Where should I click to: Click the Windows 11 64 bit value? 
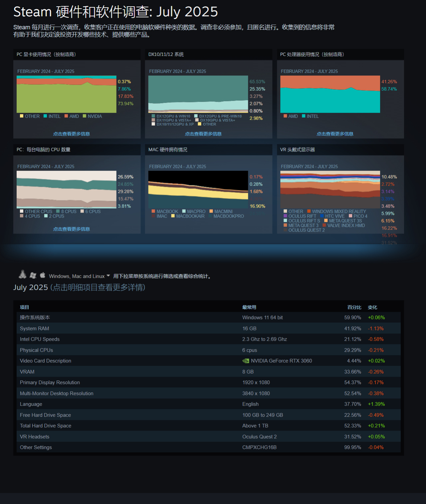[x=263, y=317]
